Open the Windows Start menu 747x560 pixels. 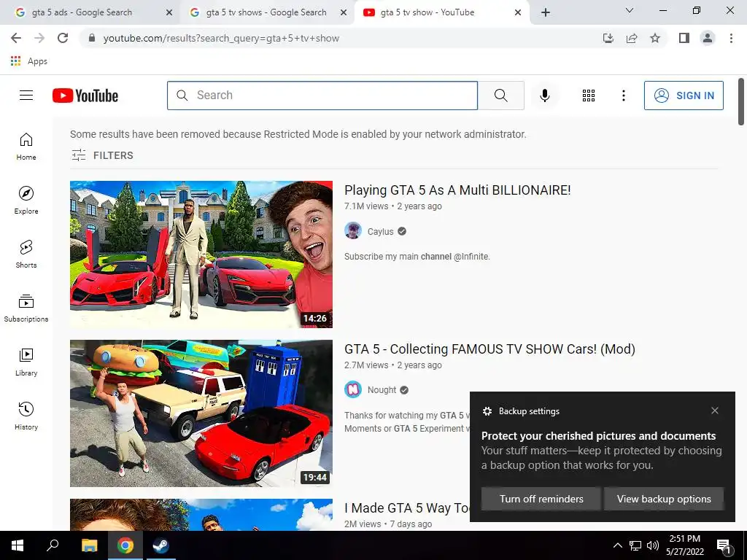point(18,545)
